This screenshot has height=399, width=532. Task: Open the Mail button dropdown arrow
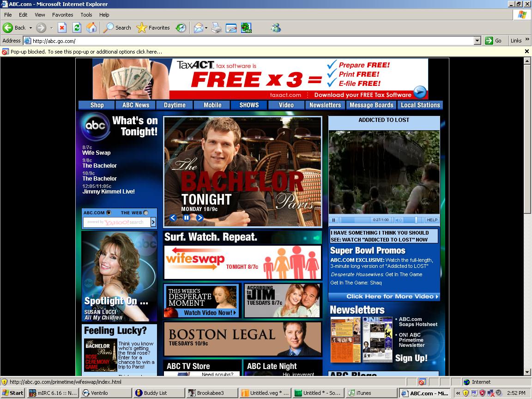point(206,28)
